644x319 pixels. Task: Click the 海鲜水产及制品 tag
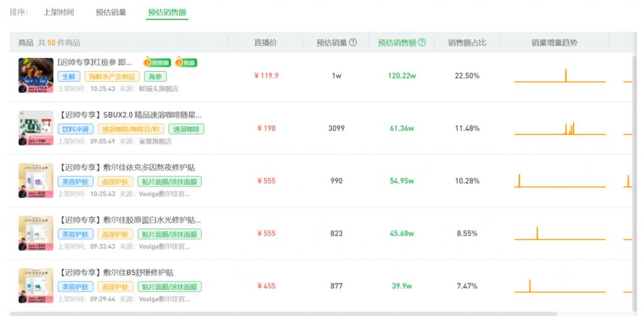click(x=112, y=76)
